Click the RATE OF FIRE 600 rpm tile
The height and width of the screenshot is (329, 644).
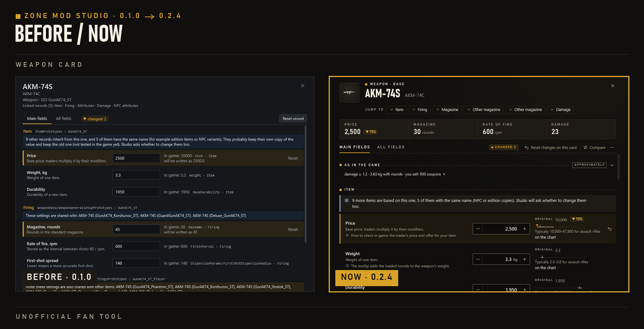512,129
